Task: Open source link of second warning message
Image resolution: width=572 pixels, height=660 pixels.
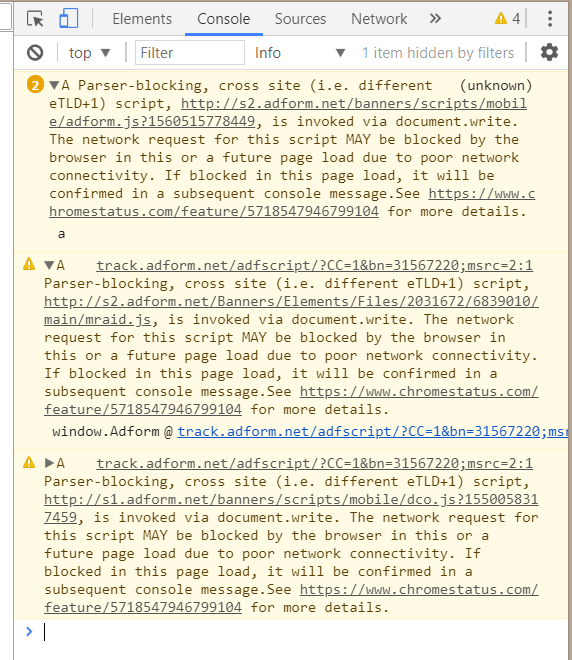Action: coord(314,266)
